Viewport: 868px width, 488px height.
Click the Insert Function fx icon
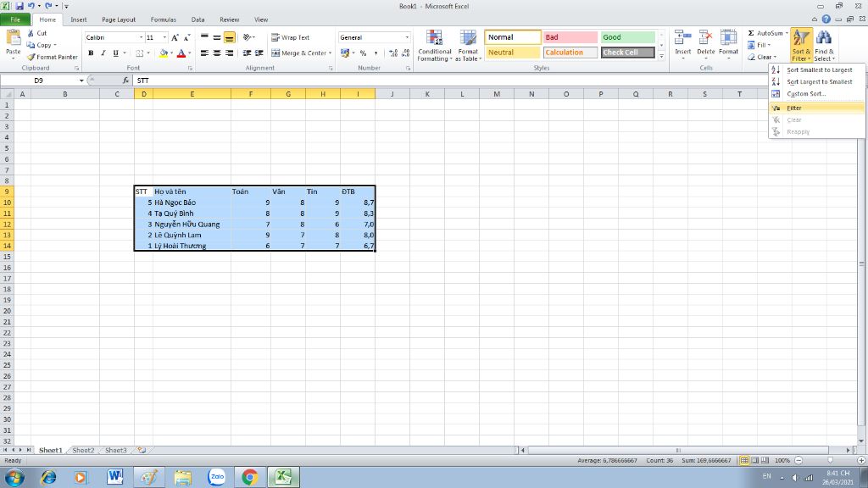[125, 80]
